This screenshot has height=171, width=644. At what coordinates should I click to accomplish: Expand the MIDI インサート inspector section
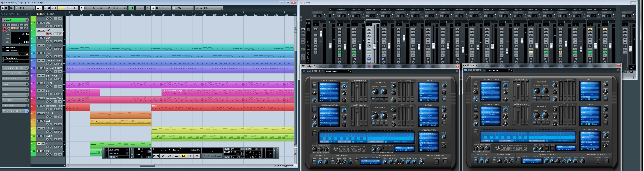pyautogui.click(x=15, y=78)
